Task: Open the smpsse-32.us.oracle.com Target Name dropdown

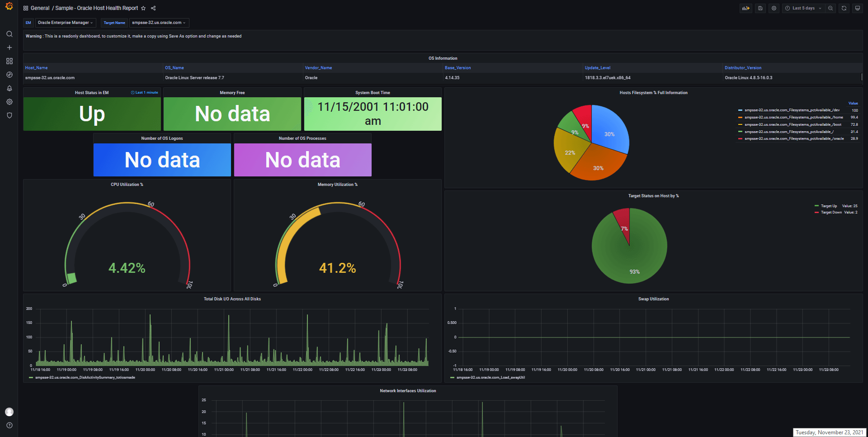Action: tap(159, 23)
